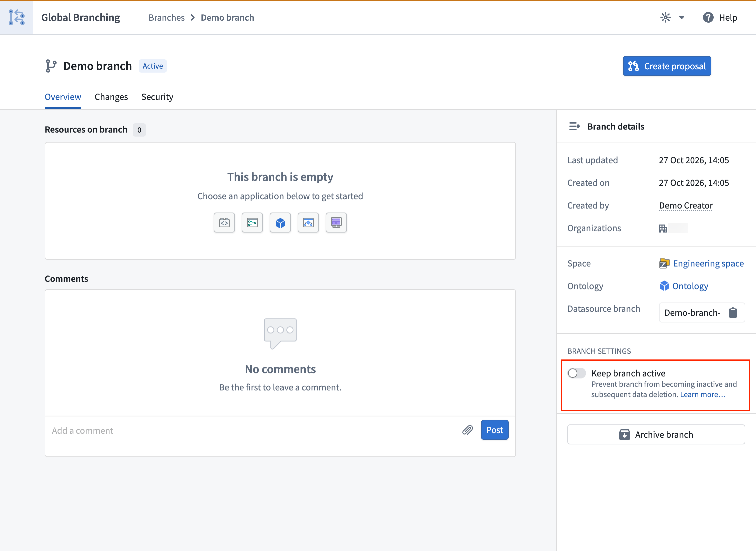Go to Branches breadcrumb
The height and width of the screenshot is (551, 756).
pyautogui.click(x=167, y=18)
